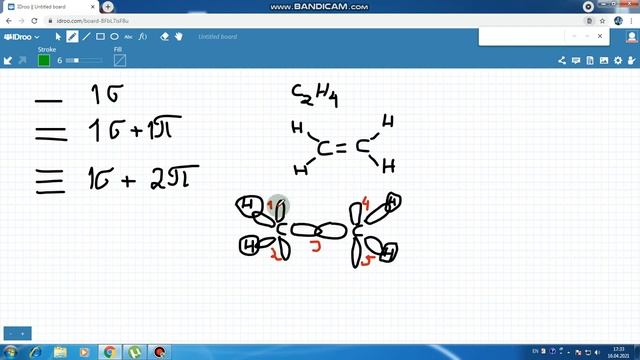
Task: Open uTorrent from taskbar
Action: 135,352
